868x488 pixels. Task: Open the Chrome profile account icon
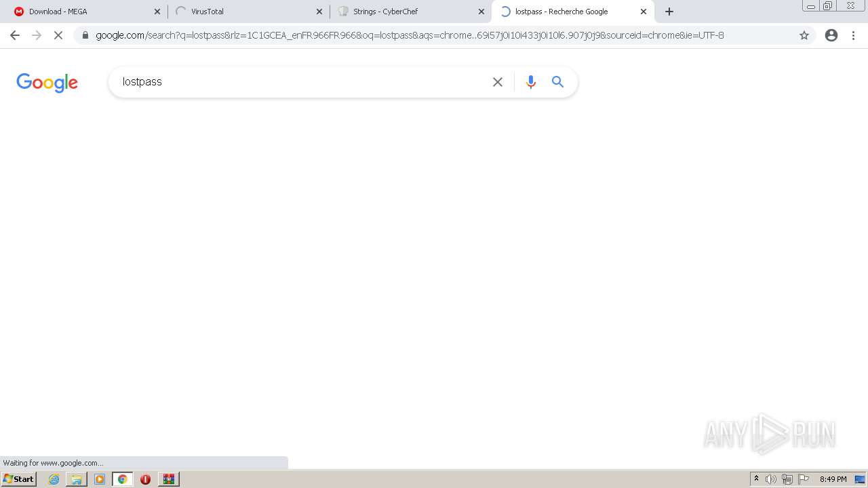point(831,35)
